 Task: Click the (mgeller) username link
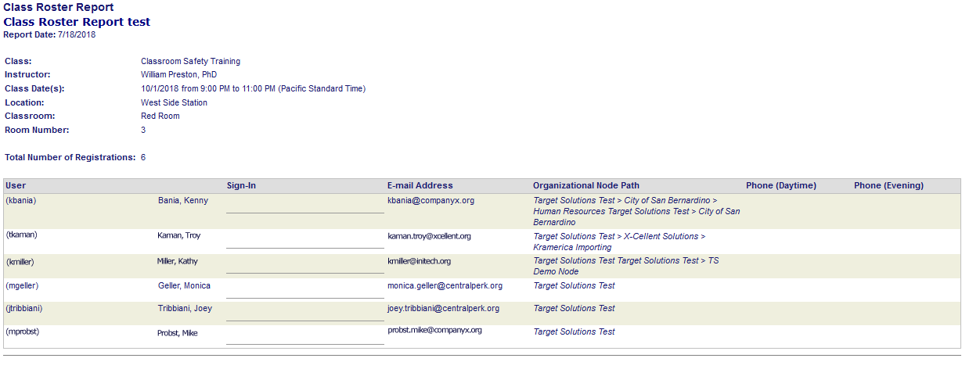pyautogui.click(x=22, y=285)
